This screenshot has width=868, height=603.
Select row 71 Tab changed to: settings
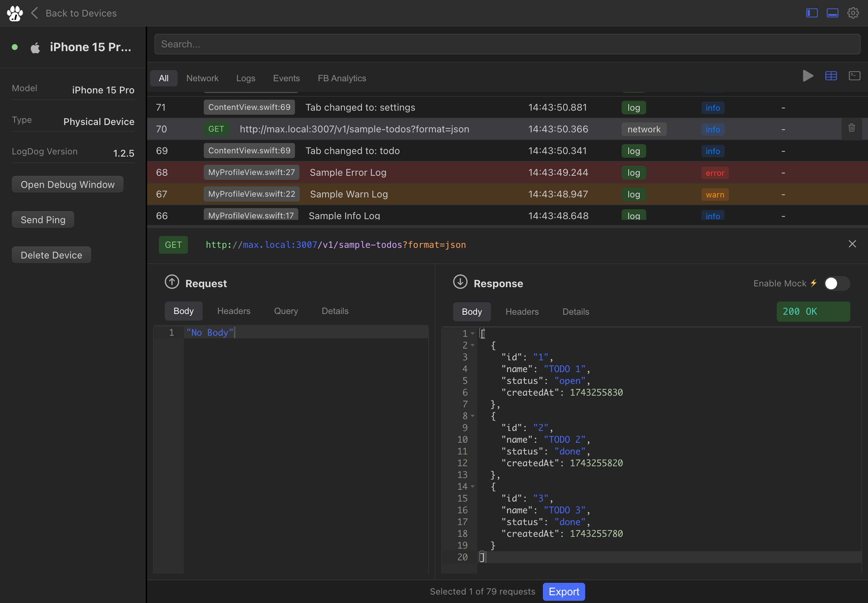point(507,107)
